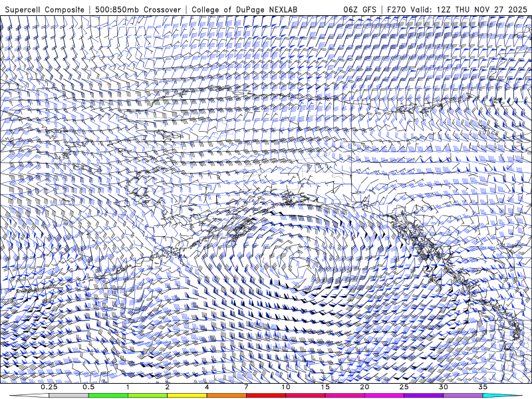The image size is (532, 399).
Task: Click the color scale label 10
Action: 286,387
